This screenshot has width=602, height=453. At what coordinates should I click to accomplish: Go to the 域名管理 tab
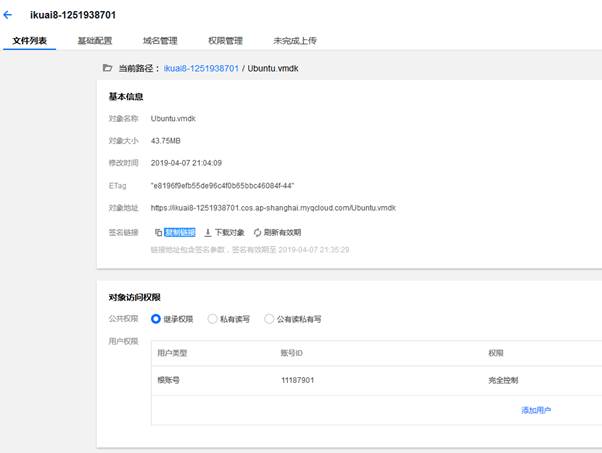(x=160, y=41)
